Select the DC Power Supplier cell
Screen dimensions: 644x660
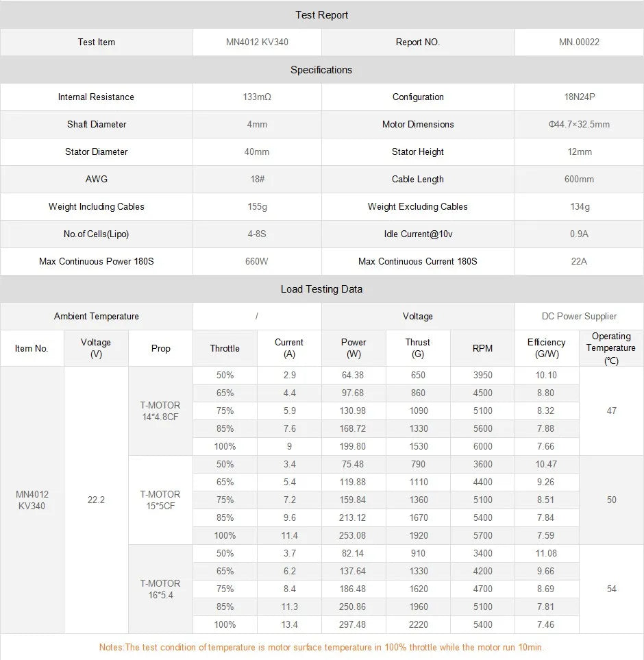[x=579, y=316]
